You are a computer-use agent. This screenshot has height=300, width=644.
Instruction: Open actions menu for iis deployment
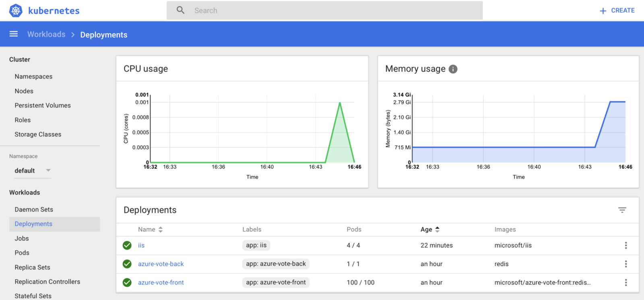[626, 245]
